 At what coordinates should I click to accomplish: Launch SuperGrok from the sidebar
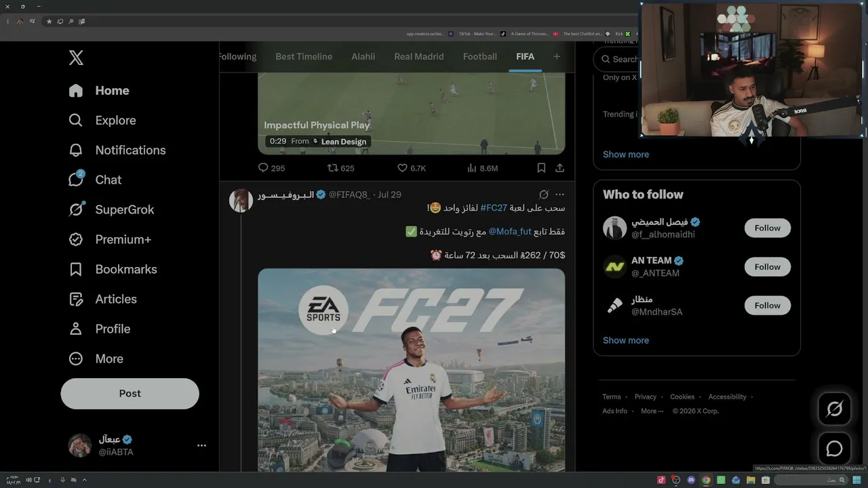[111, 210]
